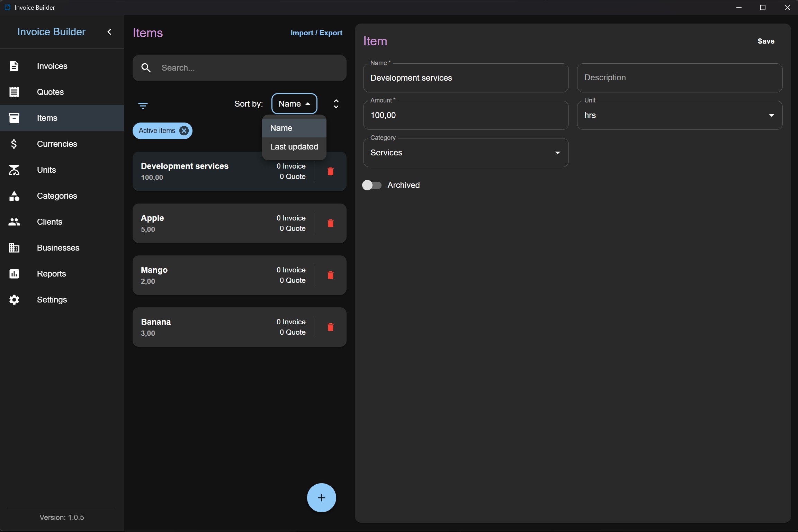Click the Invoice Builder sidebar title
Screen dimensions: 798x532
pyautogui.click(x=51, y=32)
